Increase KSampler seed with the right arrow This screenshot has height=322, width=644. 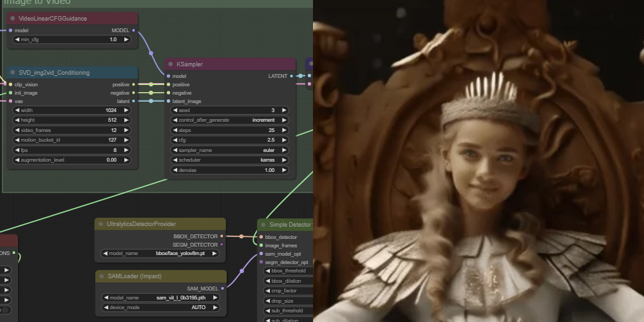click(284, 110)
